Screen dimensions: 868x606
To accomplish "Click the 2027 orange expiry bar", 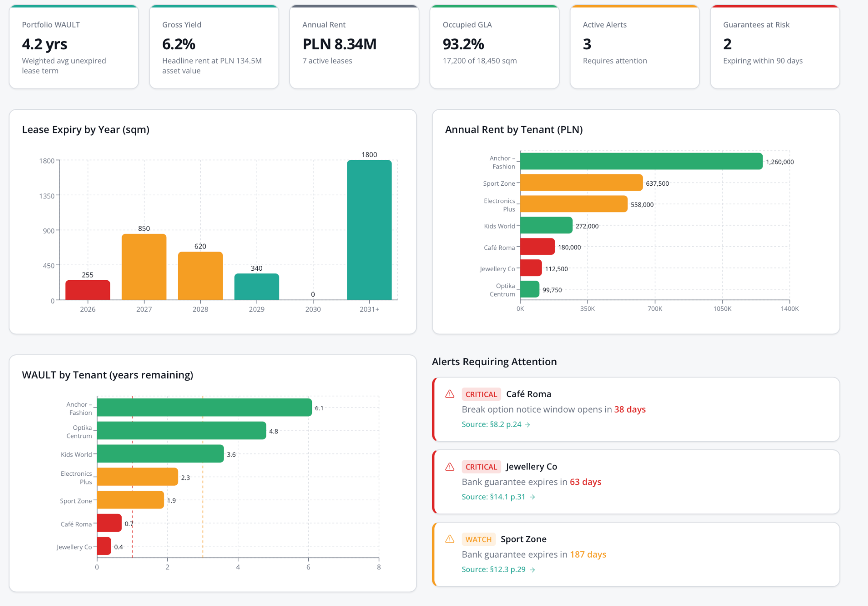I will coord(144,267).
